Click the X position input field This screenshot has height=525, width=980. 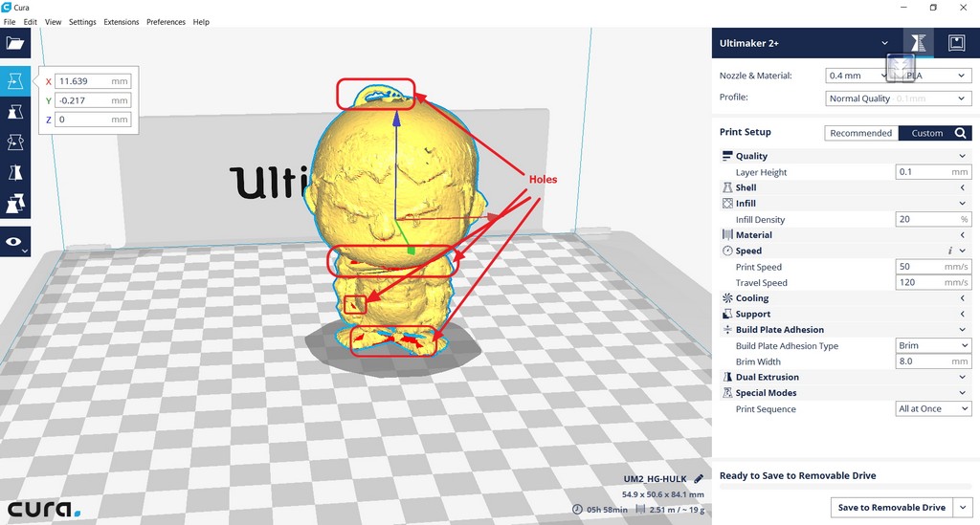pos(93,81)
